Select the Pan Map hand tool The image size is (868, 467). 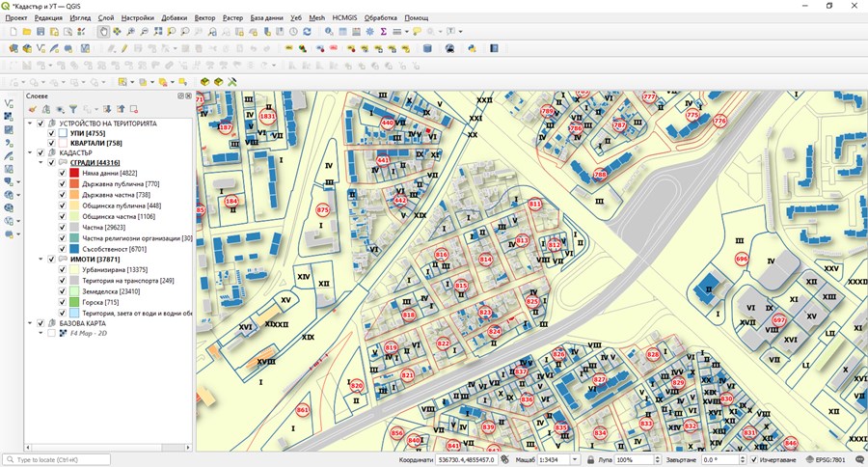click(104, 32)
